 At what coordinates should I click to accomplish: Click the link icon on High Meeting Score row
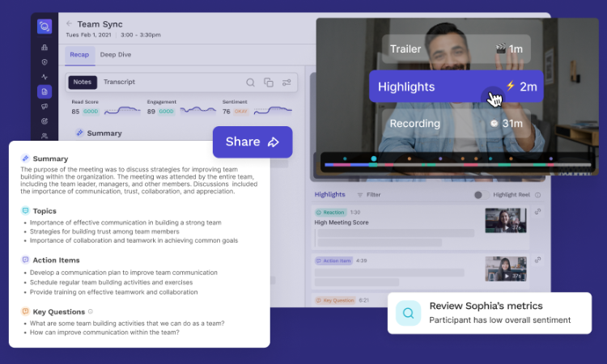pos(537,212)
